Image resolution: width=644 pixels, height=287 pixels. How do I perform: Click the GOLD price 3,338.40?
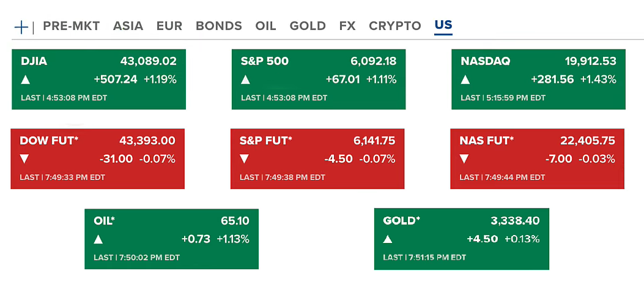click(515, 220)
